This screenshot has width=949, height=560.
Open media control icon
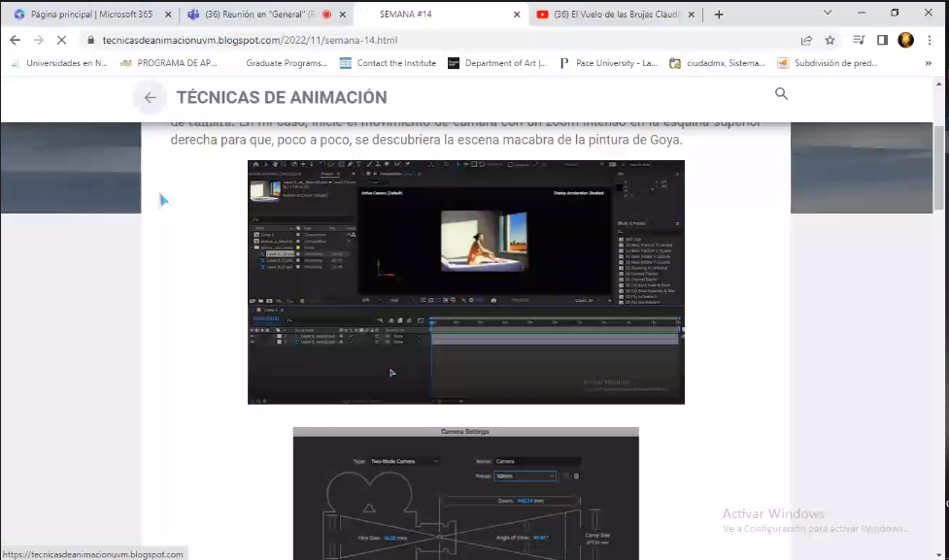tap(859, 40)
